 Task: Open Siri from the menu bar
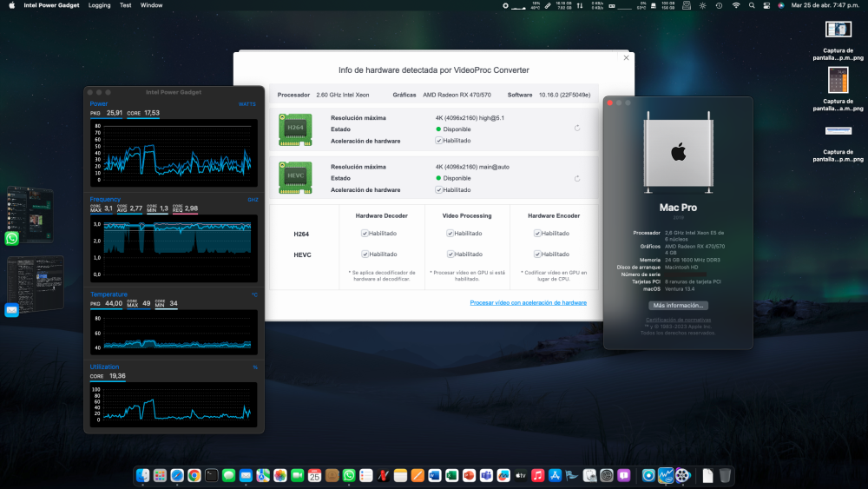pyautogui.click(x=781, y=5)
